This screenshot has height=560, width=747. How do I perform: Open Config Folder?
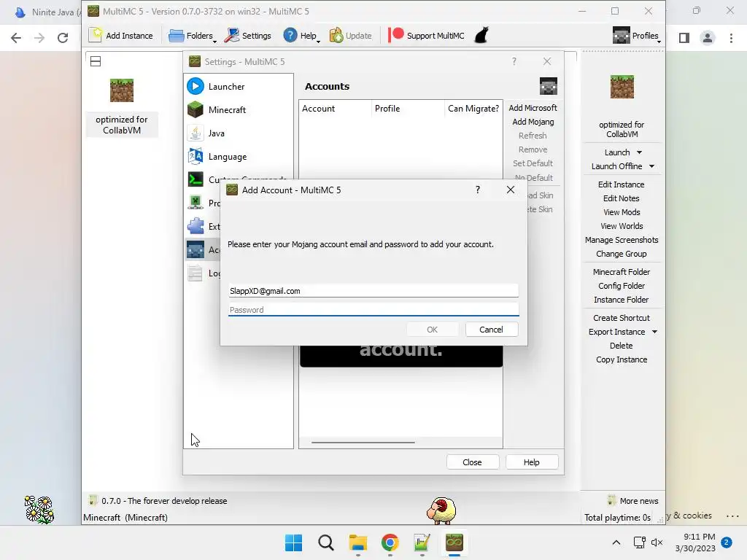click(x=622, y=286)
